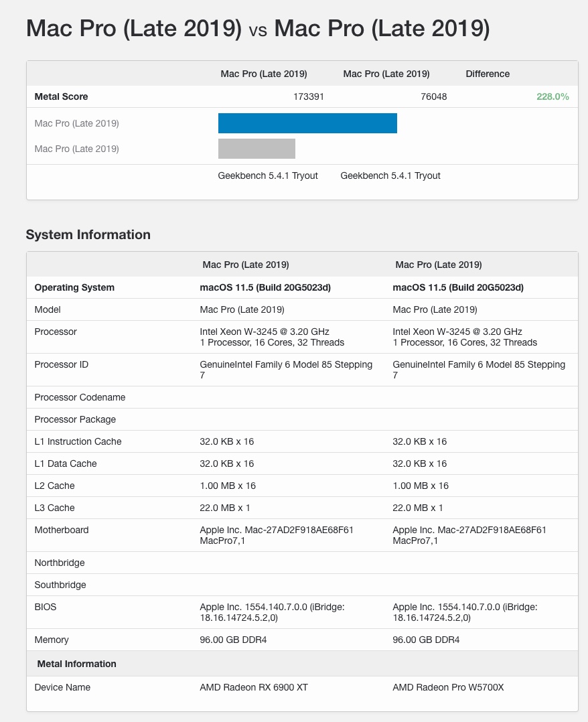Click the green 228.0% difference value
This screenshot has width=588, height=722.
(x=553, y=96)
